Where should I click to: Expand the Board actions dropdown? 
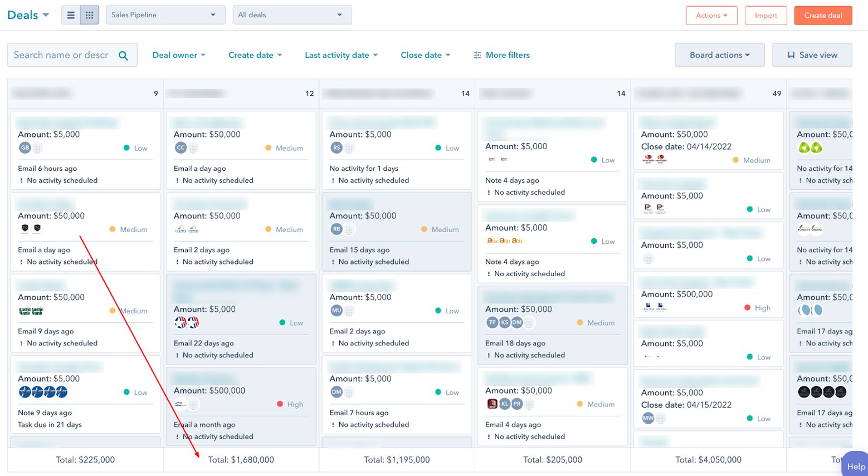tap(719, 55)
